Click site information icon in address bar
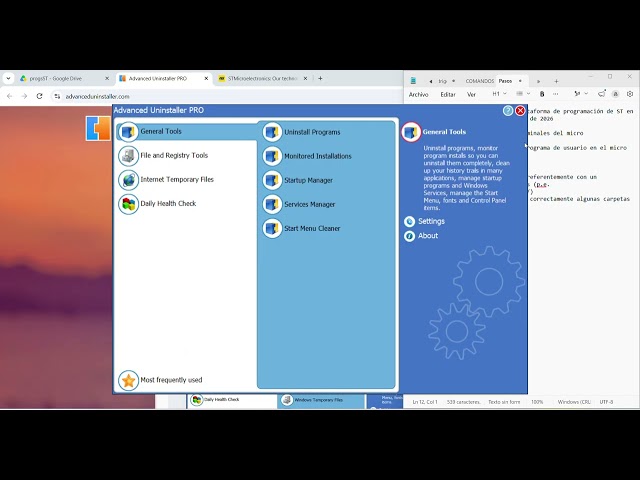Screen dimensions: 640x480 point(57,96)
